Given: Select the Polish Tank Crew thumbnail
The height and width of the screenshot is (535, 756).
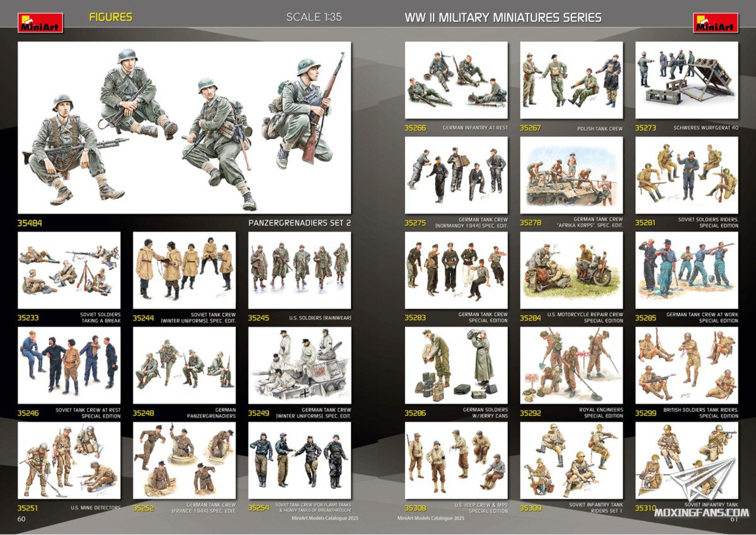Looking at the screenshot, I should [x=571, y=80].
